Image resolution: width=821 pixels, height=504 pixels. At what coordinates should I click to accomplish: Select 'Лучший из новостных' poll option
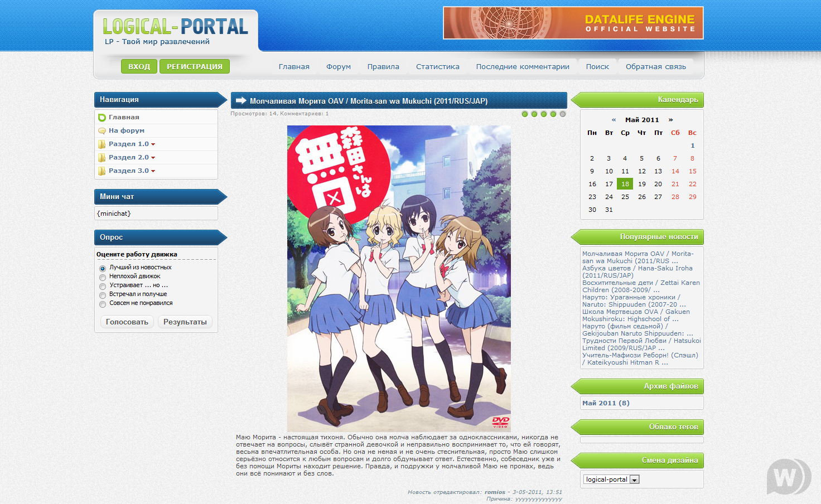(103, 269)
